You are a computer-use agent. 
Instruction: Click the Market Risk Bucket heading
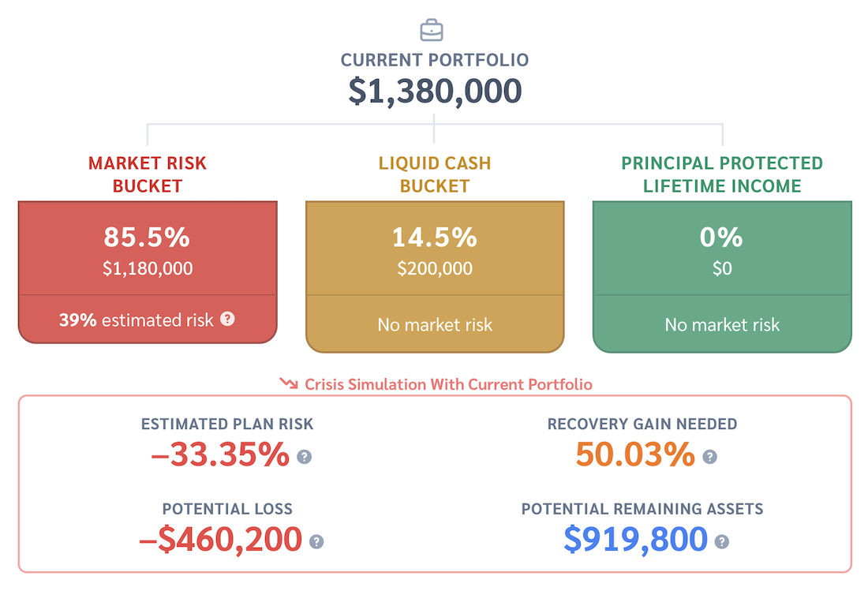[x=148, y=174]
